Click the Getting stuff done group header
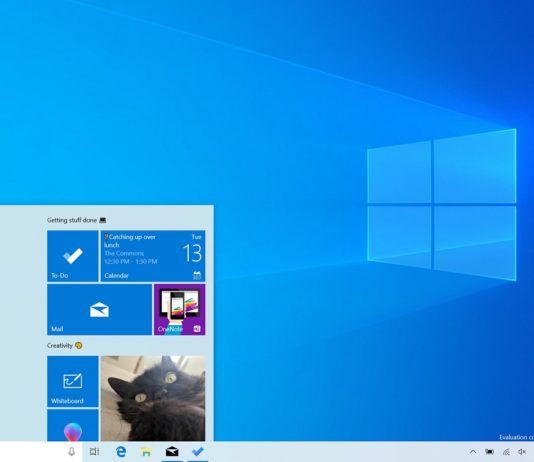 (77, 220)
